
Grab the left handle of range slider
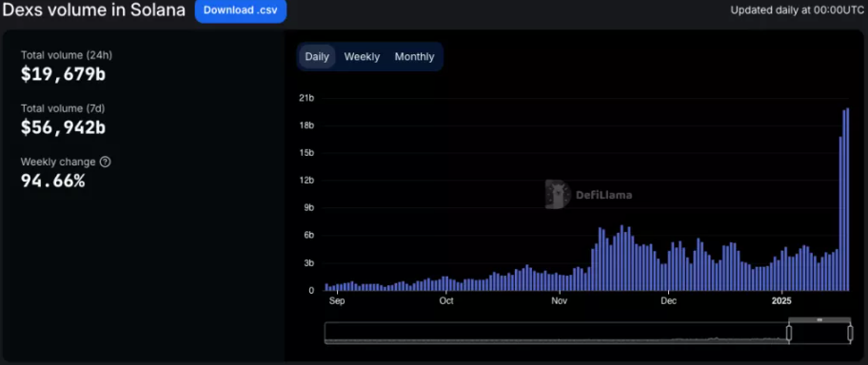click(789, 333)
